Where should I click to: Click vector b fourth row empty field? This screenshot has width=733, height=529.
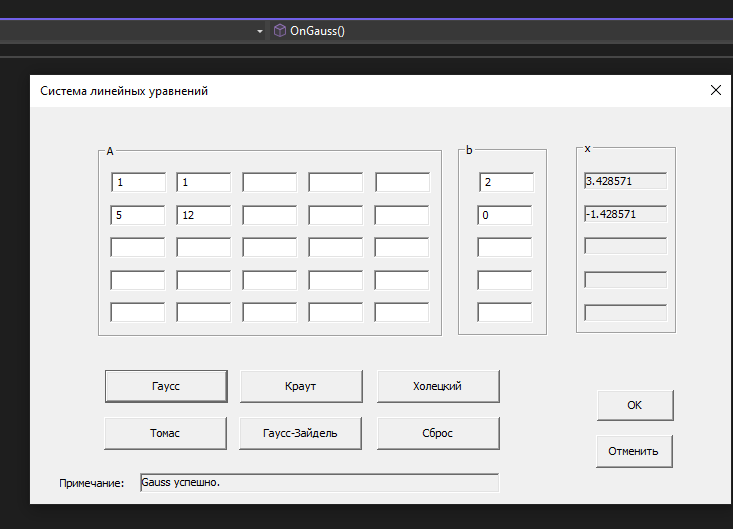pos(504,280)
